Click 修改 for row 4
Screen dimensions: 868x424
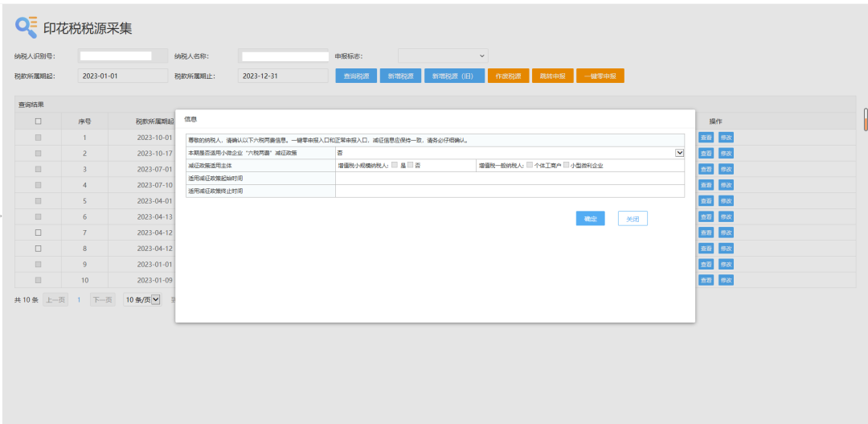click(x=726, y=184)
